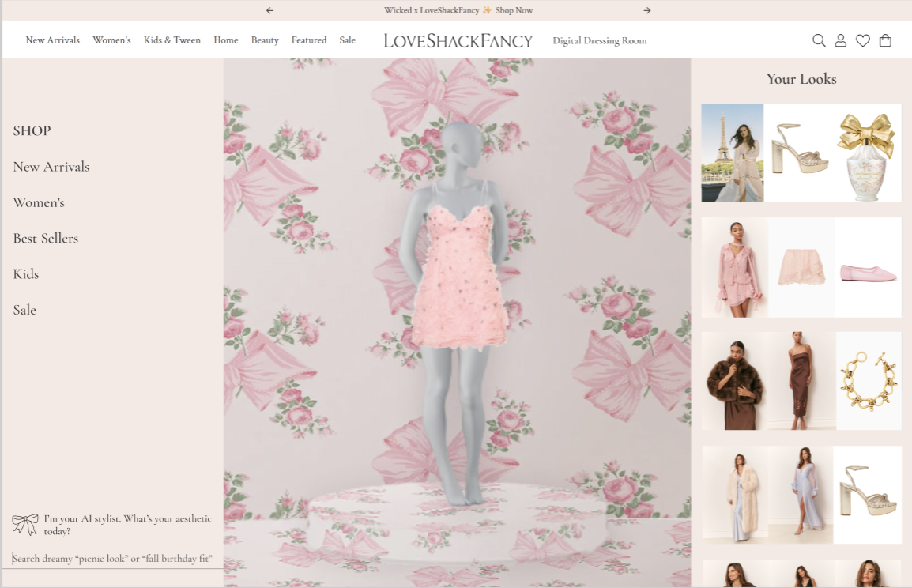The image size is (912, 588).
Task: Open Featured menu item
Action: [309, 40]
